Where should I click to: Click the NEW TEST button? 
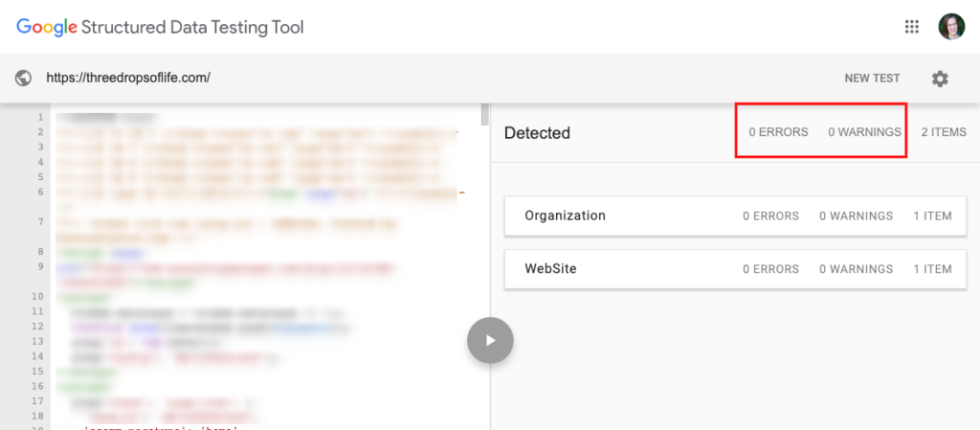(x=872, y=79)
